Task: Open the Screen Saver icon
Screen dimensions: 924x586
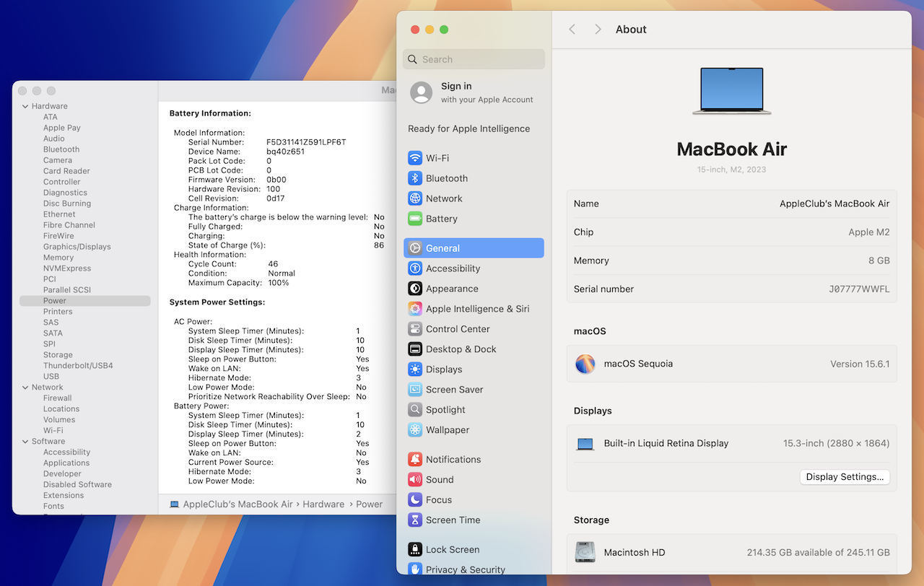Action: 415,390
